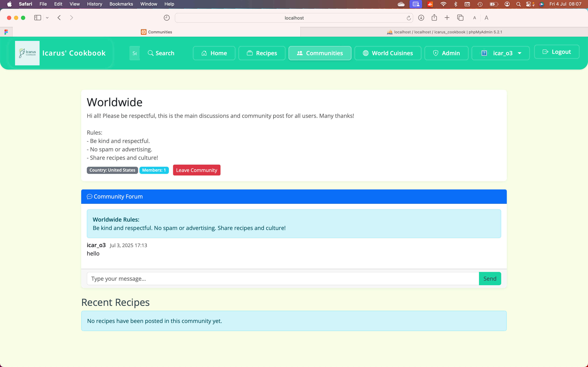
Task: Click the Country: United States badge
Action: click(112, 170)
